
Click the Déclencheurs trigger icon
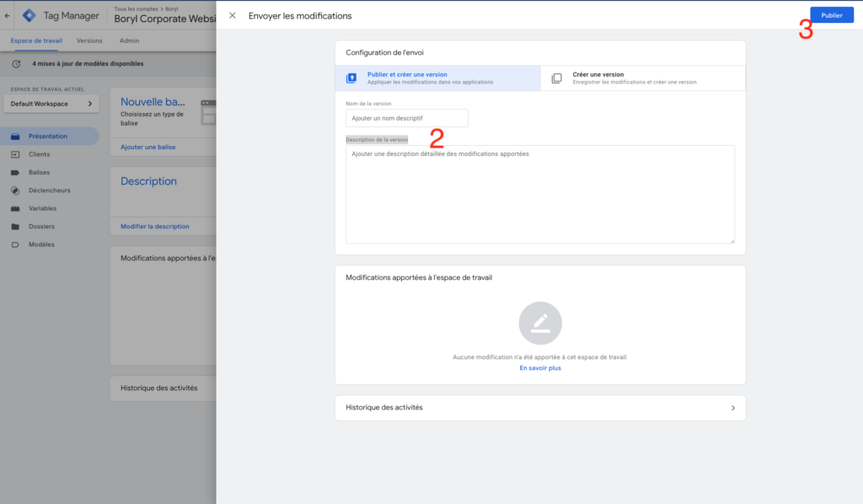tap(15, 191)
